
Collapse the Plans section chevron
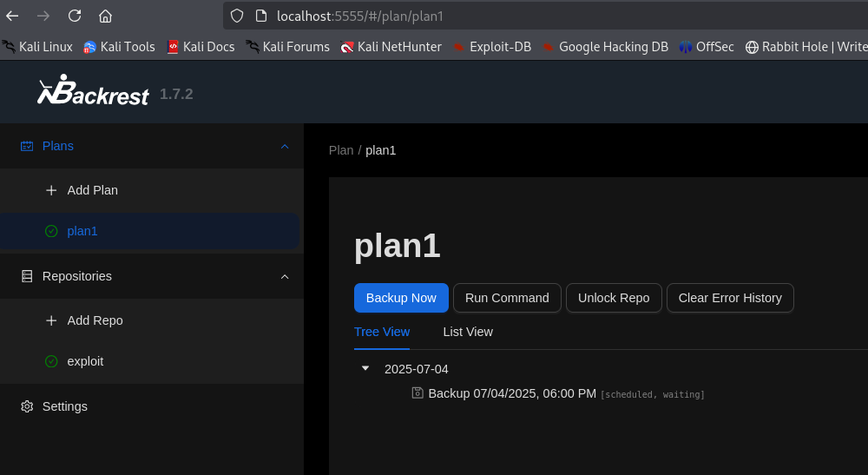285,146
